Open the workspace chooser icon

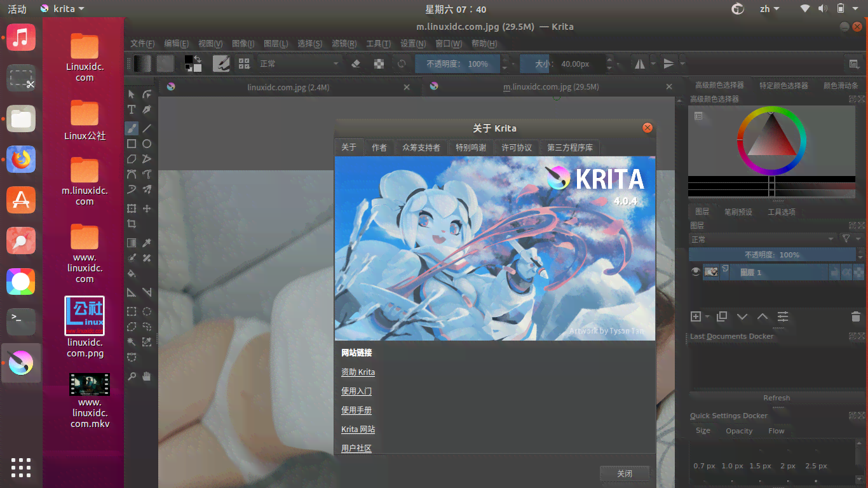tap(853, 64)
